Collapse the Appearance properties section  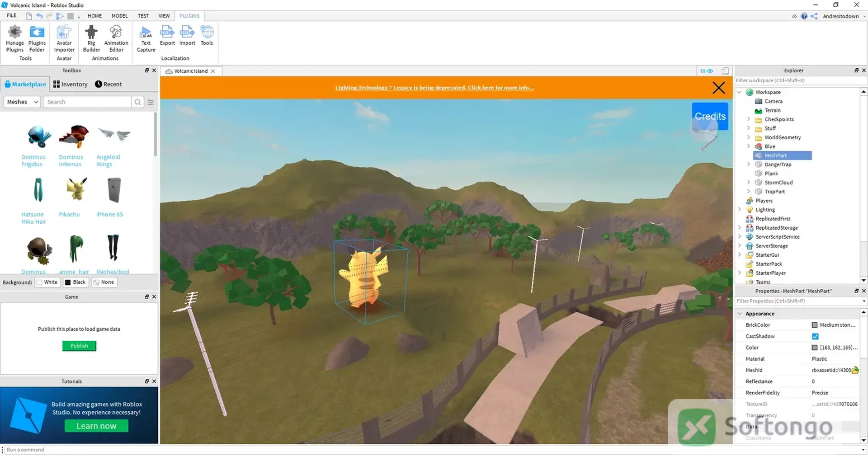(740, 314)
